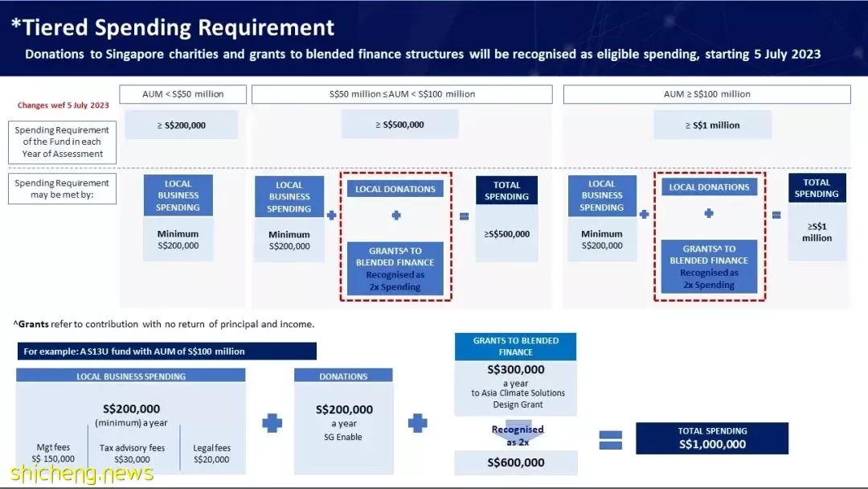Viewport: 868px width, 489px height.
Task: Select the '*Tiered Spending Requirement' title
Action: (173, 27)
